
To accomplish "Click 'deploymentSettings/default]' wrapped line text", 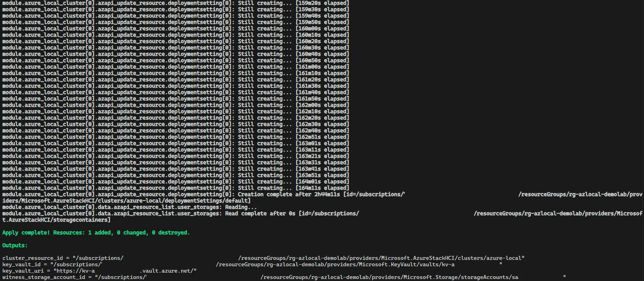I will pyautogui.click(x=207, y=200).
